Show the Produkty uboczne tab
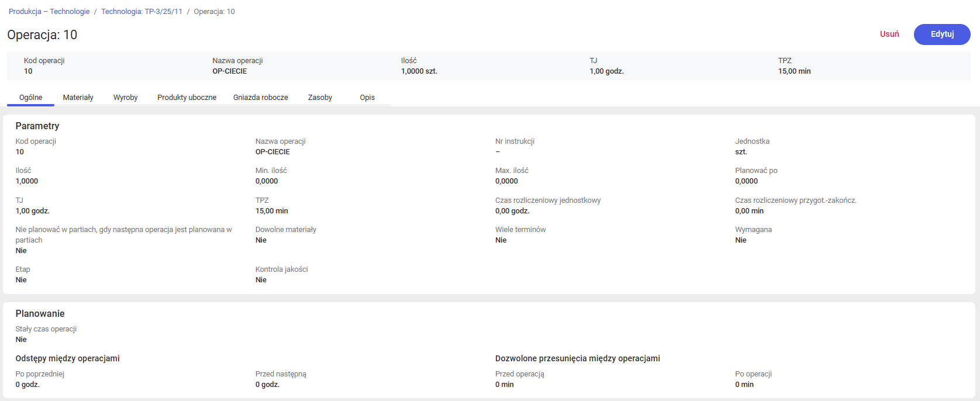980x401 pixels. pyautogui.click(x=187, y=98)
